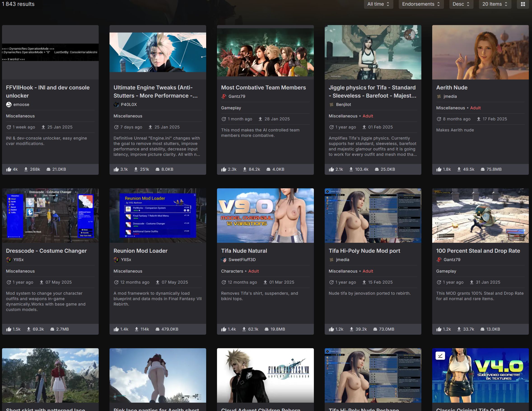The width and height of the screenshot is (532, 411).
Task: View author P40L0X's profile
Action: pos(129,105)
